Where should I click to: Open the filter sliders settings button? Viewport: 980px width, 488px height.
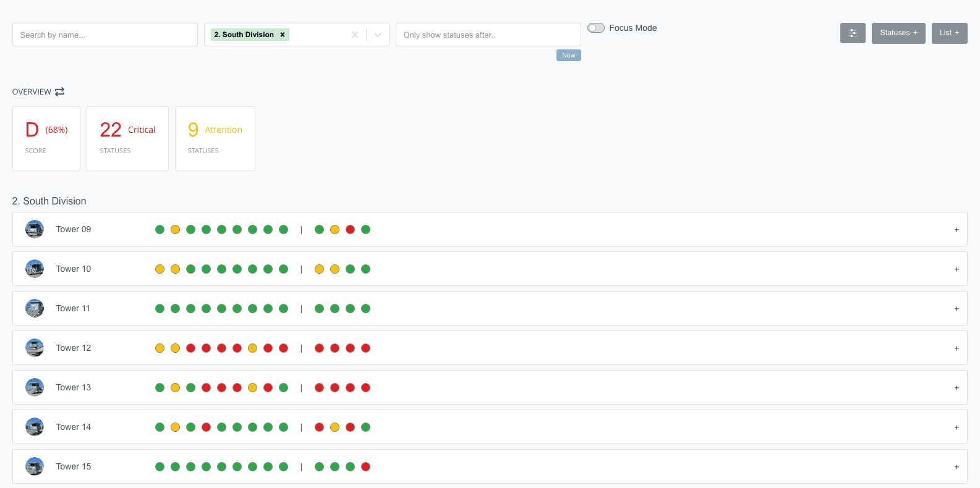852,33
